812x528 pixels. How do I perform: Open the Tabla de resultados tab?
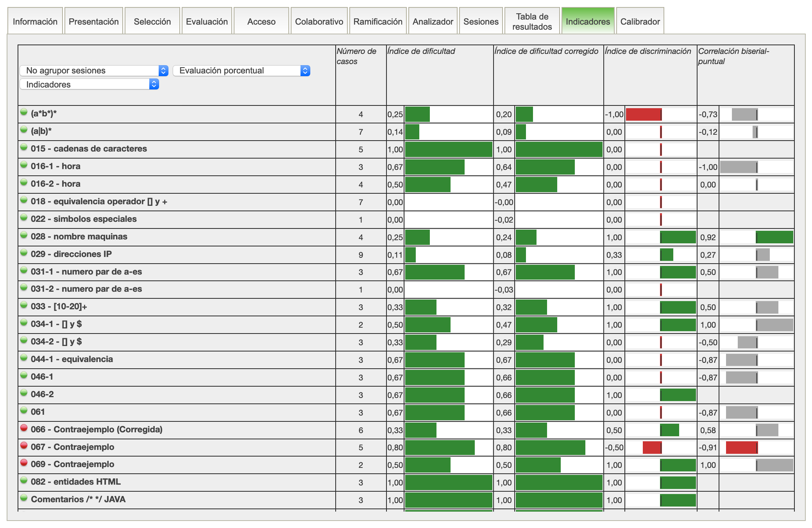[532, 21]
